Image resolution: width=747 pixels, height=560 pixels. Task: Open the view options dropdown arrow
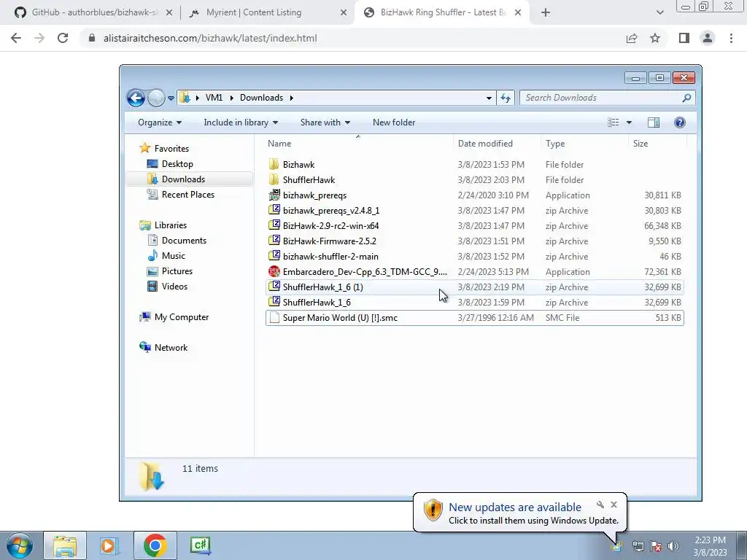pos(629,122)
